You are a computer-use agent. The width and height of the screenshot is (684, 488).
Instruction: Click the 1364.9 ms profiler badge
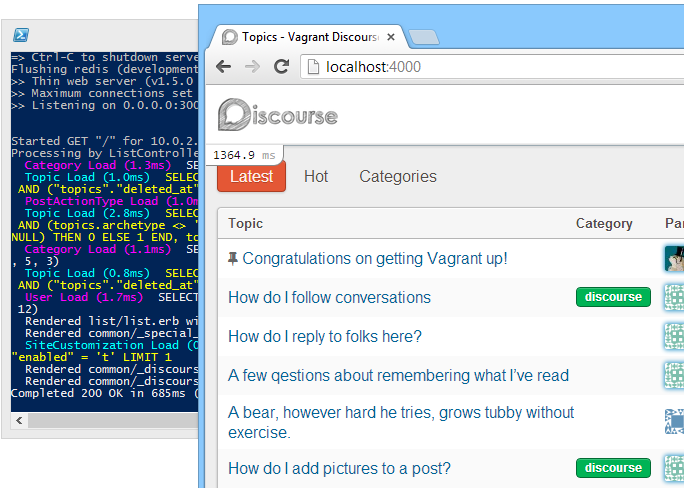[244, 155]
